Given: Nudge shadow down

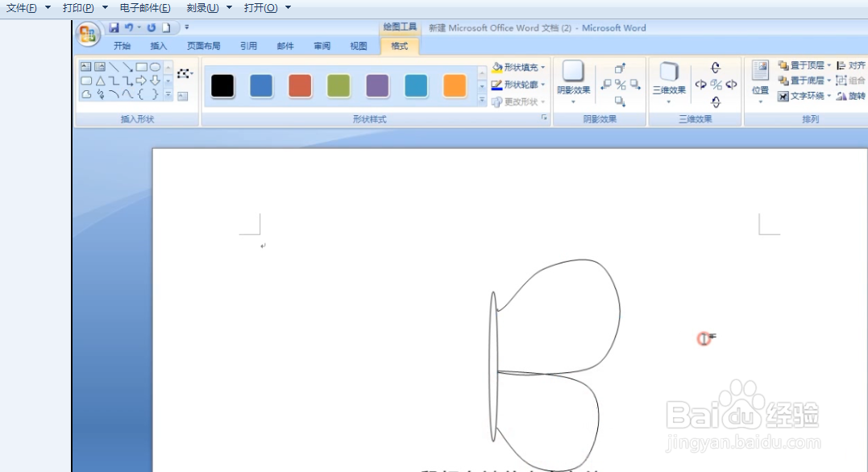Looking at the screenshot, I should click(x=620, y=101).
